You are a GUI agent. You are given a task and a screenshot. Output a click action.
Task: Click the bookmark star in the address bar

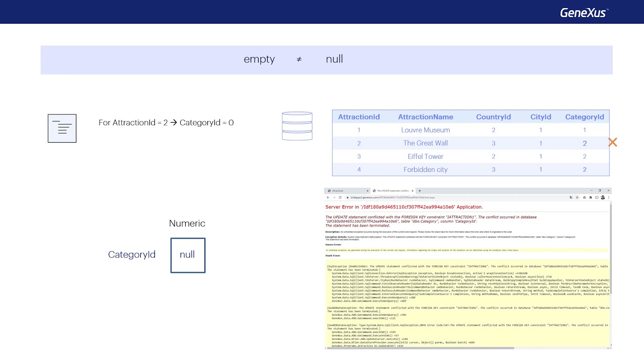click(x=577, y=197)
